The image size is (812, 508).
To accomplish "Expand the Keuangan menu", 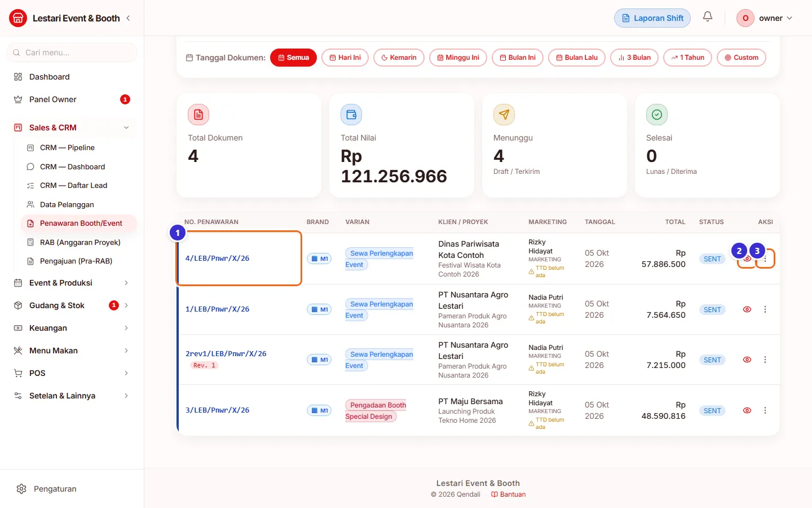I will [72, 328].
